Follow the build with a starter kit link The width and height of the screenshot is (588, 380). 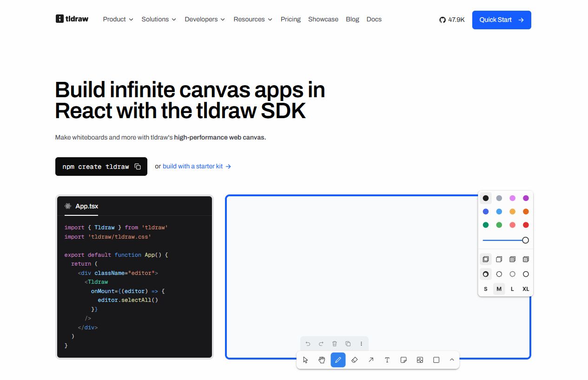tap(197, 166)
